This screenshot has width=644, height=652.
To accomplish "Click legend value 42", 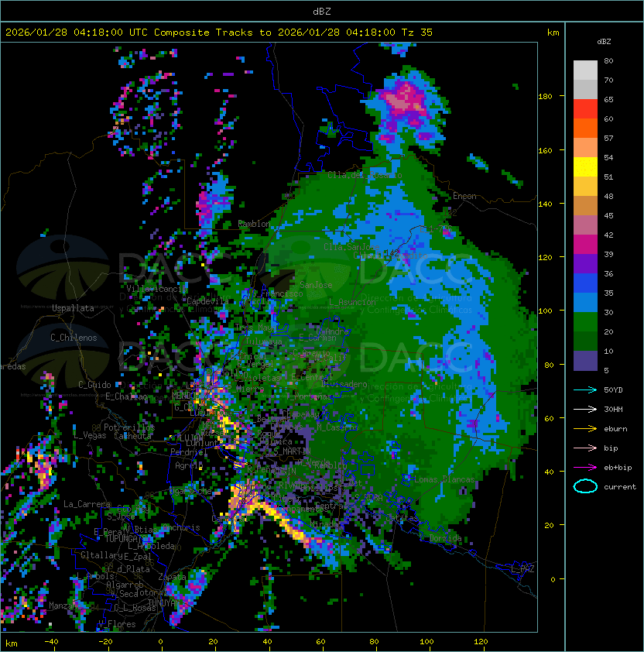I will (608, 235).
